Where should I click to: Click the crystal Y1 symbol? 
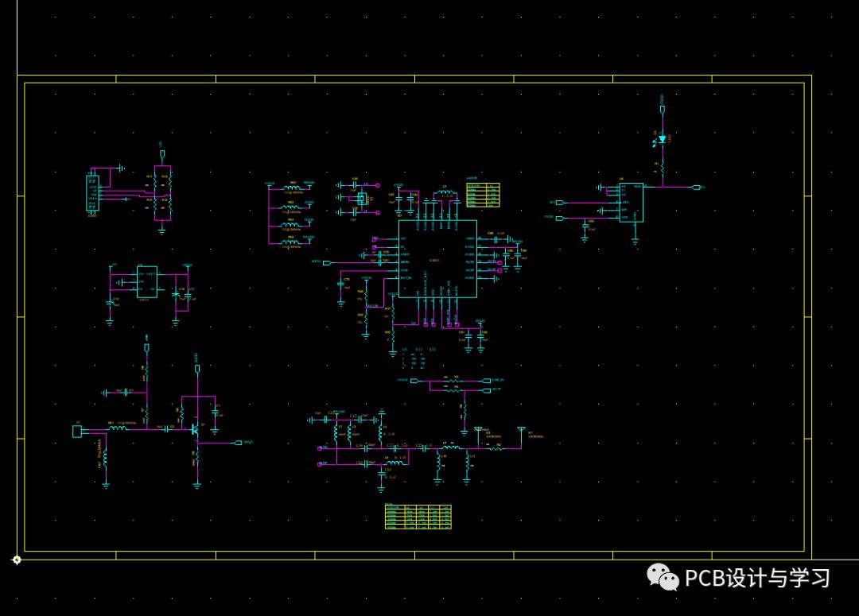(x=362, y=198)
